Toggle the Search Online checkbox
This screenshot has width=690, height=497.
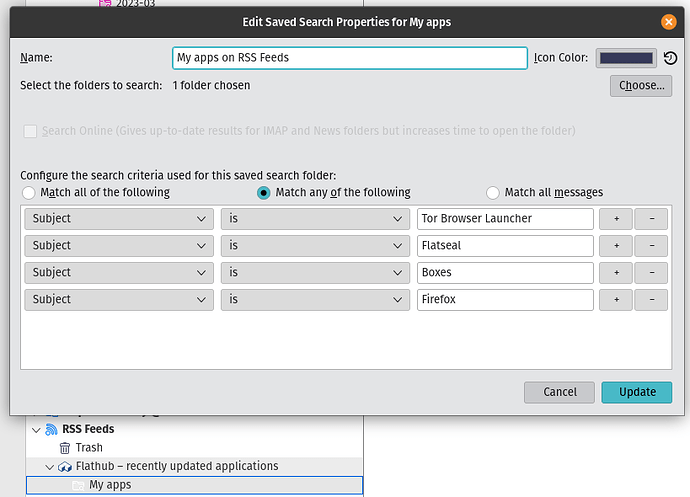coord(30,131)
